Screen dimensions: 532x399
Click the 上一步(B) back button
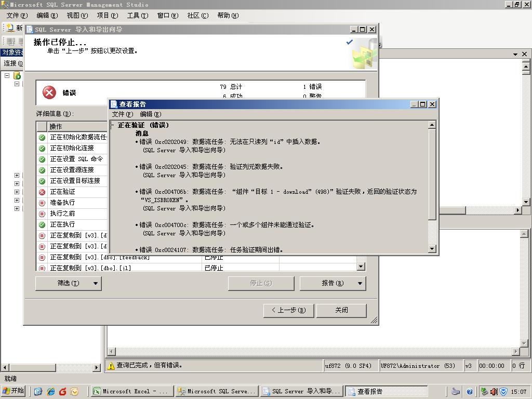pyautogui.click(x=288, y=310)
